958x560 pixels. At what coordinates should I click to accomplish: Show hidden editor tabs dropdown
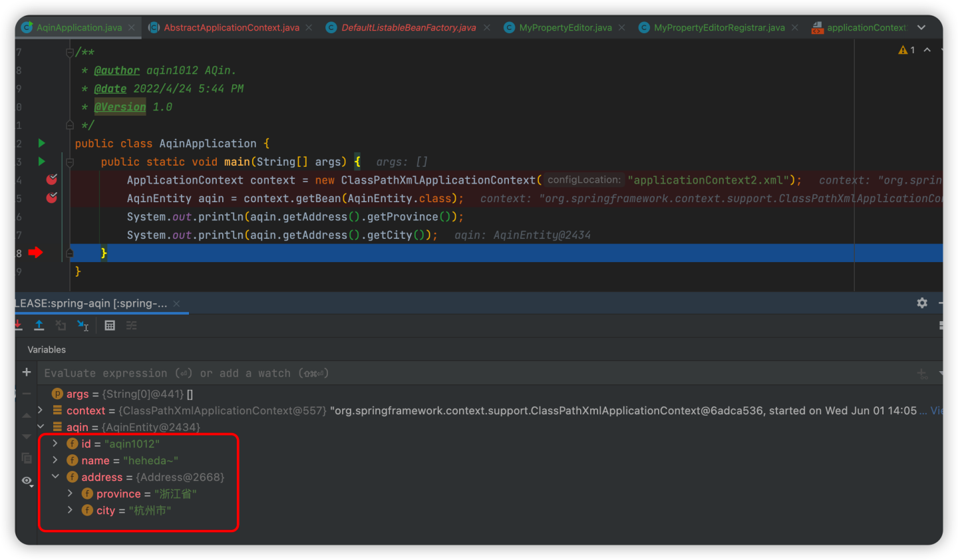[921, 27]
